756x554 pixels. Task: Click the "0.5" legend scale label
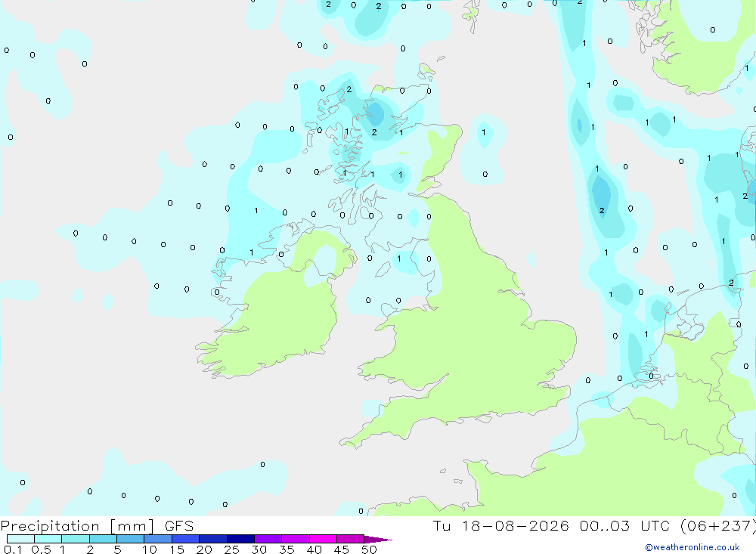tap(41, 549)
